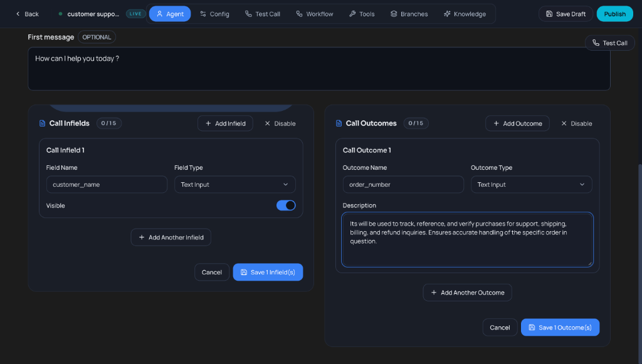Publish the customer support agent
Screen dimensions: 642x364
(614, 13)
